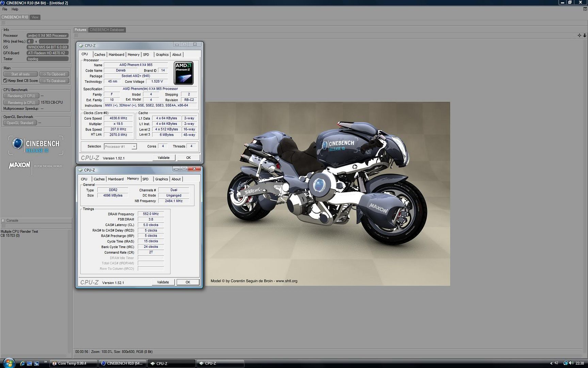
Task: Click the network icon in system tray
Action: (565, 363)
